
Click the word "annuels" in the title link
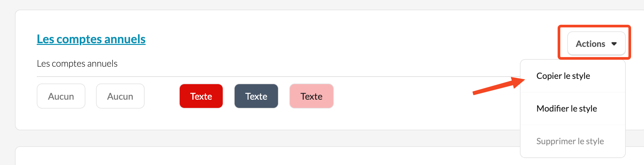click(x=125, y=39)
